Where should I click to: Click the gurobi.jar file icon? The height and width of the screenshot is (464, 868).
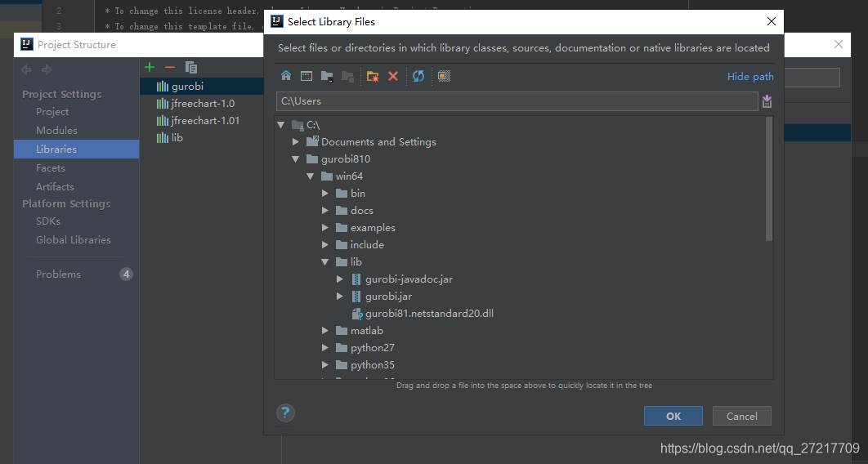coord(356,297)
